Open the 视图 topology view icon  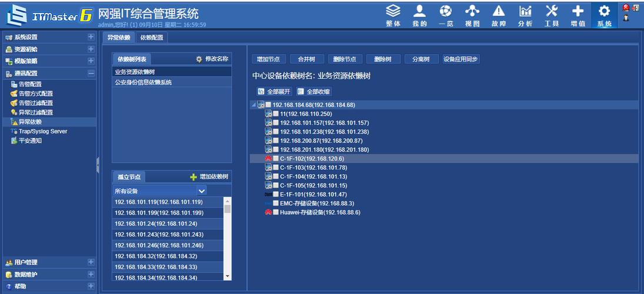[472, 12]
